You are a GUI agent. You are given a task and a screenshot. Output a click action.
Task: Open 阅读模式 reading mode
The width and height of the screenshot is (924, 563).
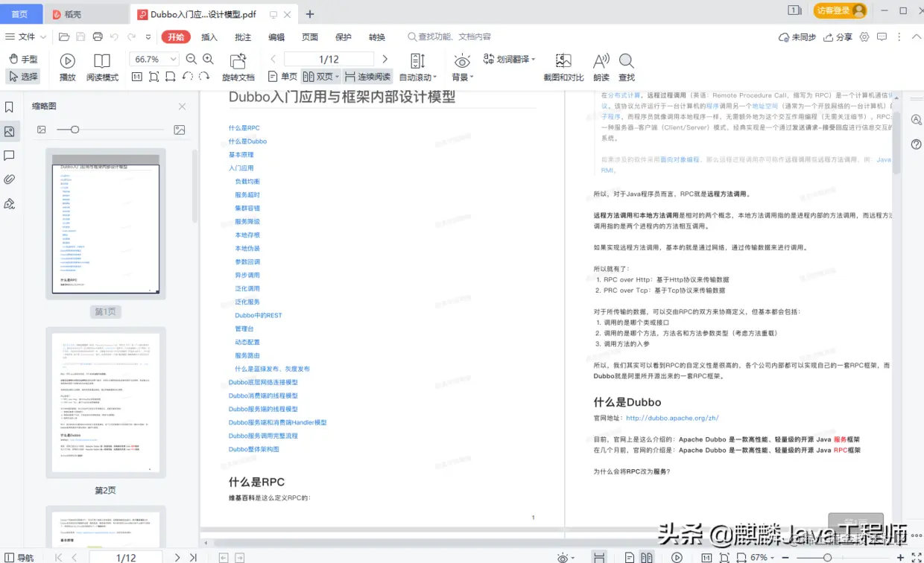click(102, 67)
